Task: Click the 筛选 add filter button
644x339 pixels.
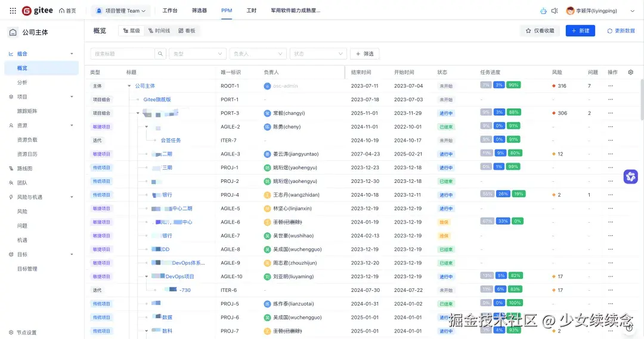Action: click(365, 54)
